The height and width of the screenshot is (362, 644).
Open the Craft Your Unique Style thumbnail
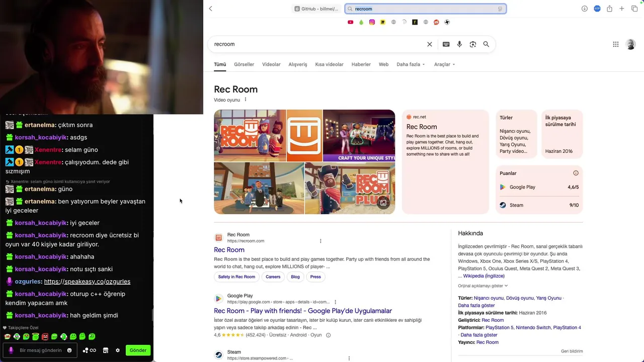pyautogui.click(x=359, y=136)
